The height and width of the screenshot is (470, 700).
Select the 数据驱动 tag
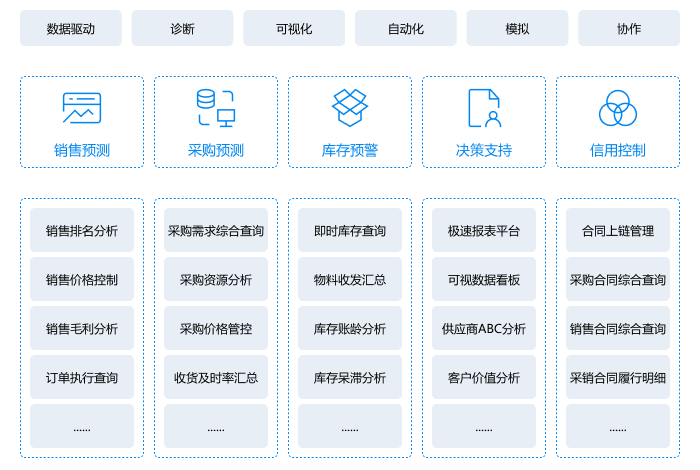click(71, 28)
